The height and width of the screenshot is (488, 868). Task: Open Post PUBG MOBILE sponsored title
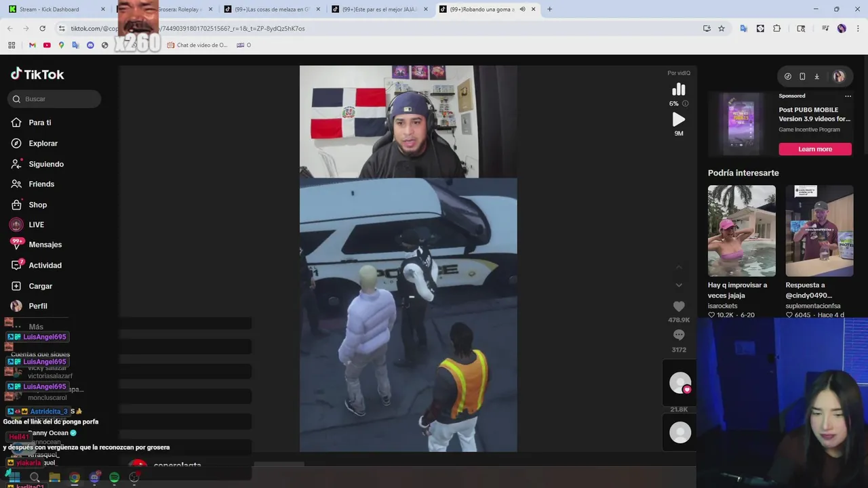(814, 114)
